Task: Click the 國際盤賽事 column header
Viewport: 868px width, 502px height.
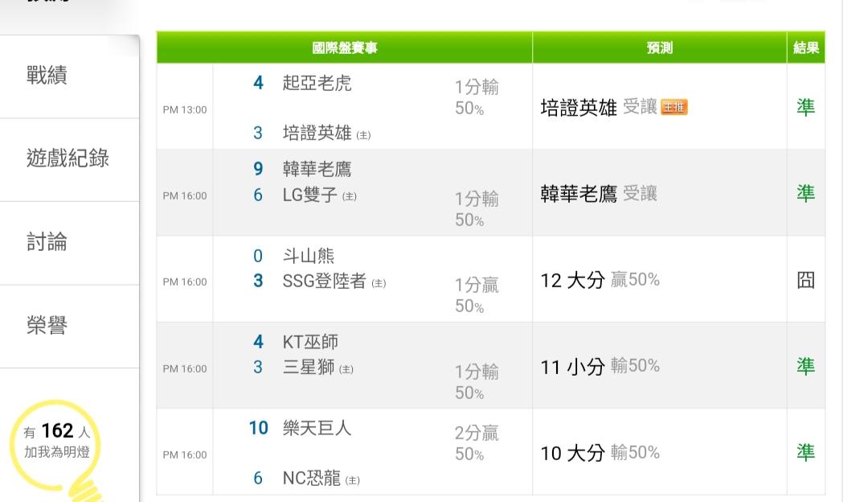Action: click(x=344, y=48)
